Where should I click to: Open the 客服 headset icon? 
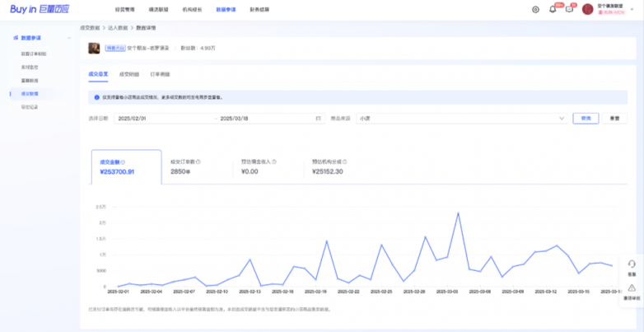pos(632,264)
